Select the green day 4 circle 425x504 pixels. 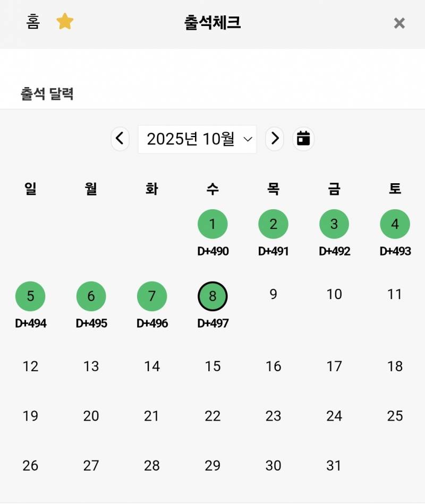coord(395,224)
